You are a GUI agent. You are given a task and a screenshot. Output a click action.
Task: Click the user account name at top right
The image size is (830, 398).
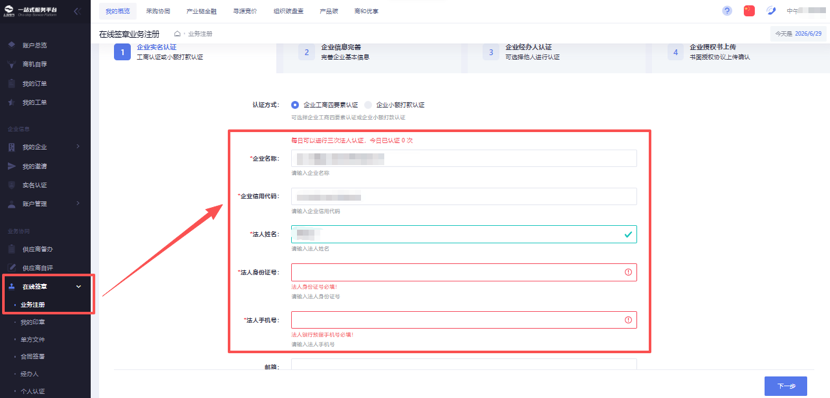click(x=806, y=11)
